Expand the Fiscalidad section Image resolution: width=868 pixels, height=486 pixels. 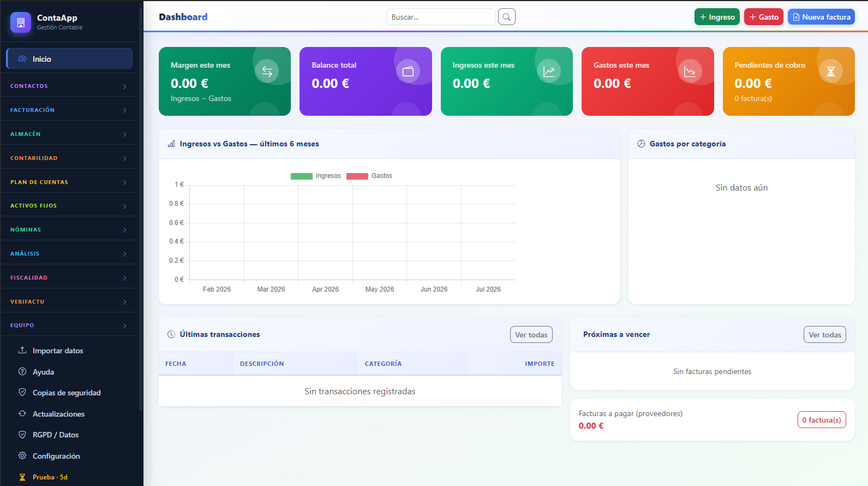69,277
